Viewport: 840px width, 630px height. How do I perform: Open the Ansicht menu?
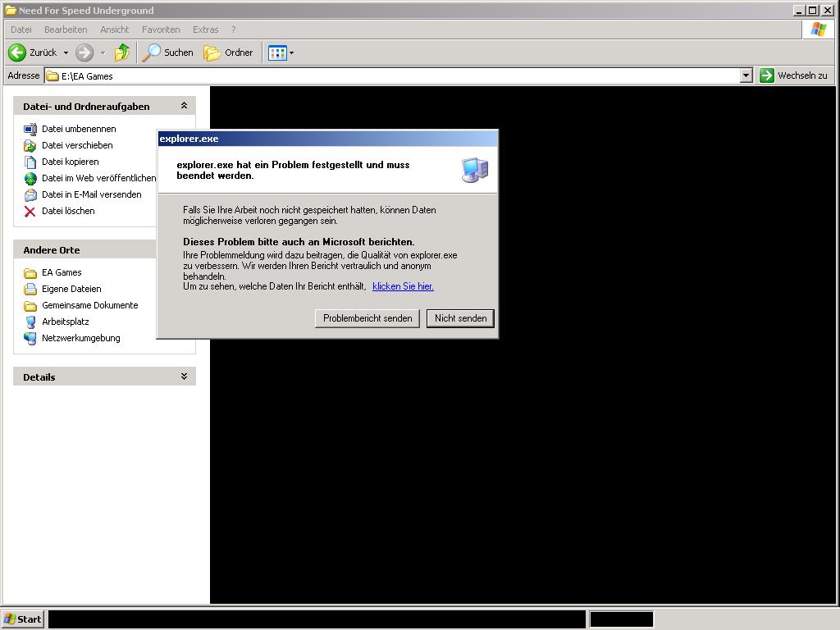[x=115, y=30]
